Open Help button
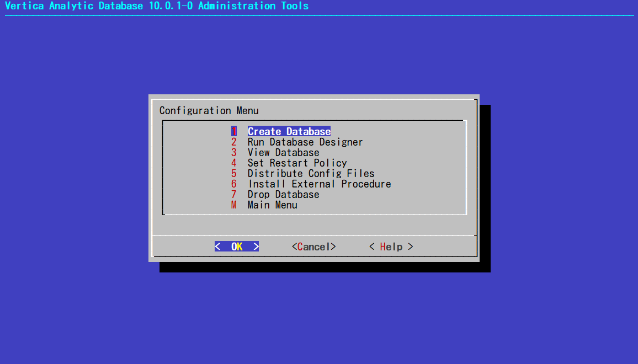The height and width of the screenshot is (364, 638). 391,247
